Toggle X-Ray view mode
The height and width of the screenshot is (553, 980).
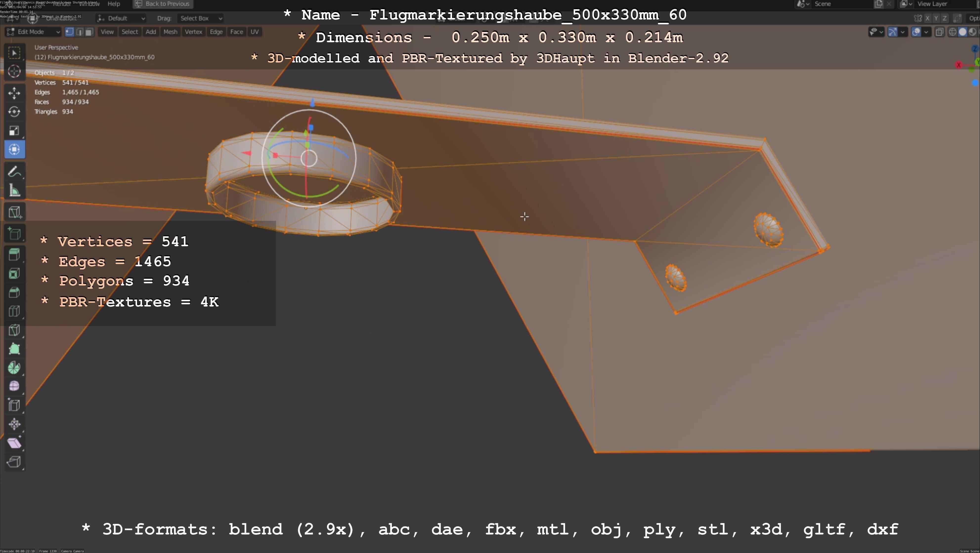pyautogui.click(x=939, y=32)
